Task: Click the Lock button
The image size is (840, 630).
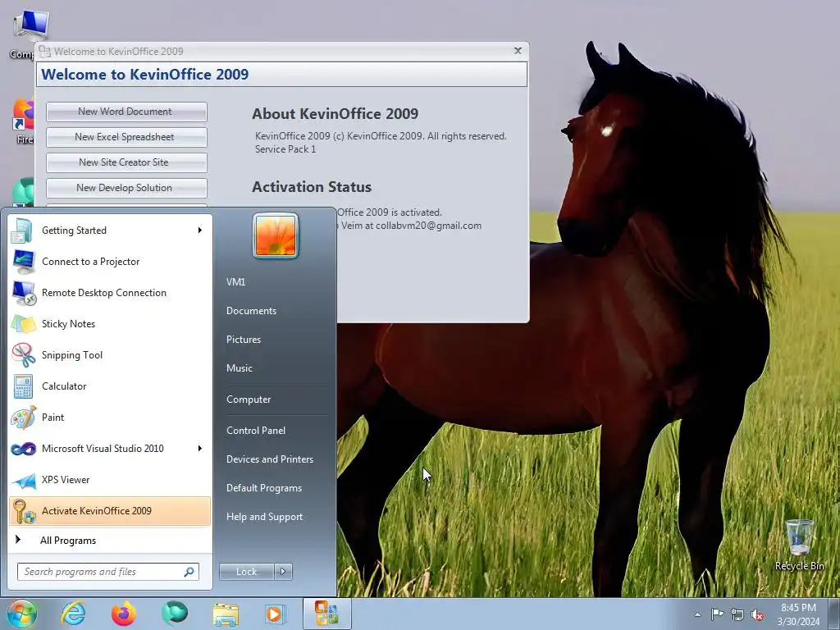Action: (x=247, y=572)
